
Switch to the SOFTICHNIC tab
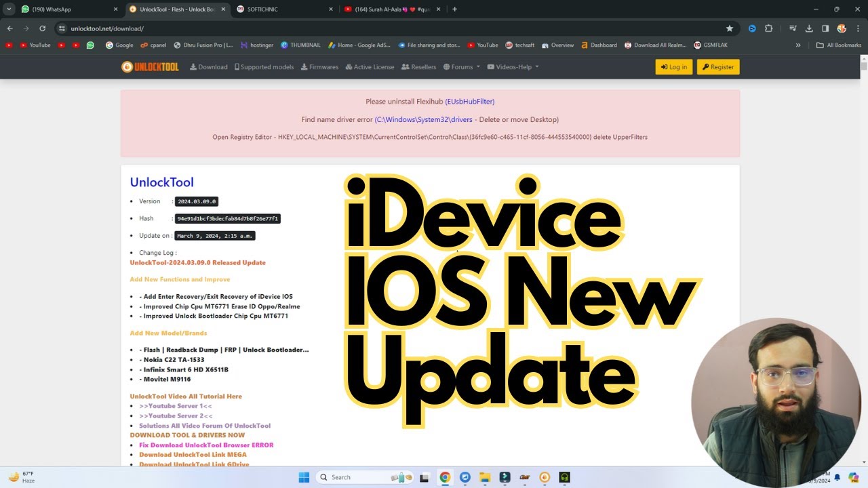(283, 9)
